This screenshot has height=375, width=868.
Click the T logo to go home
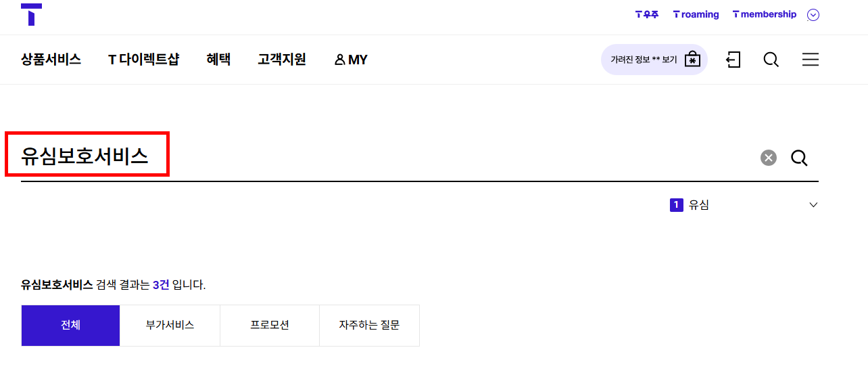pyautogui.click(x=31, y=14)
